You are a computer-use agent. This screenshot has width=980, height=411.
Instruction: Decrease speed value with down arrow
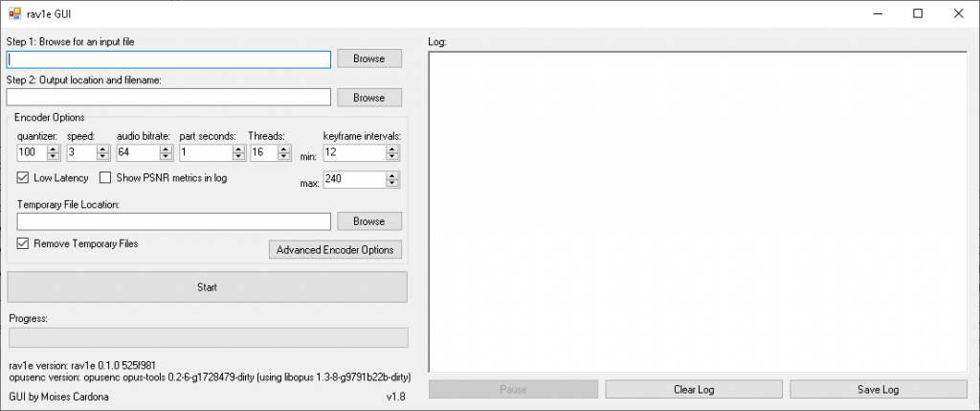[103, 156]
